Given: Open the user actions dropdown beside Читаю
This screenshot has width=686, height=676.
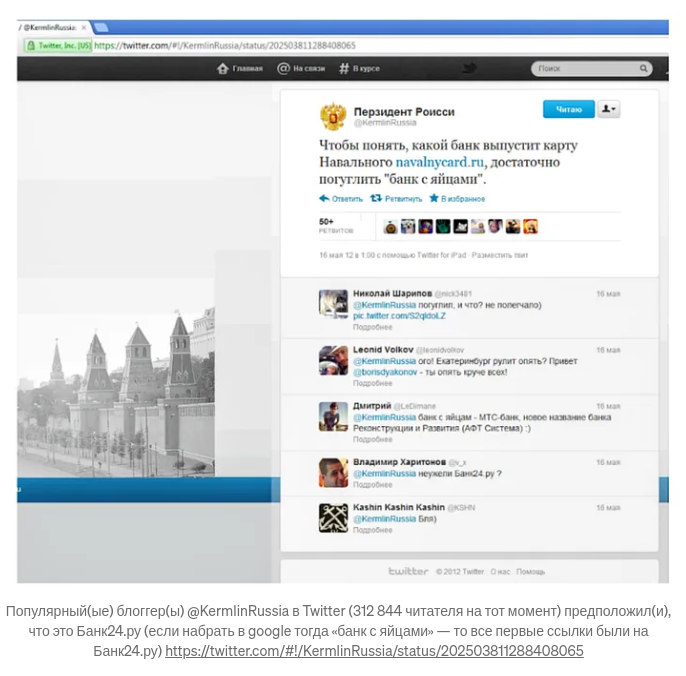Looking at the screenshot, I should pyautogui.click(x=608, y=109).
